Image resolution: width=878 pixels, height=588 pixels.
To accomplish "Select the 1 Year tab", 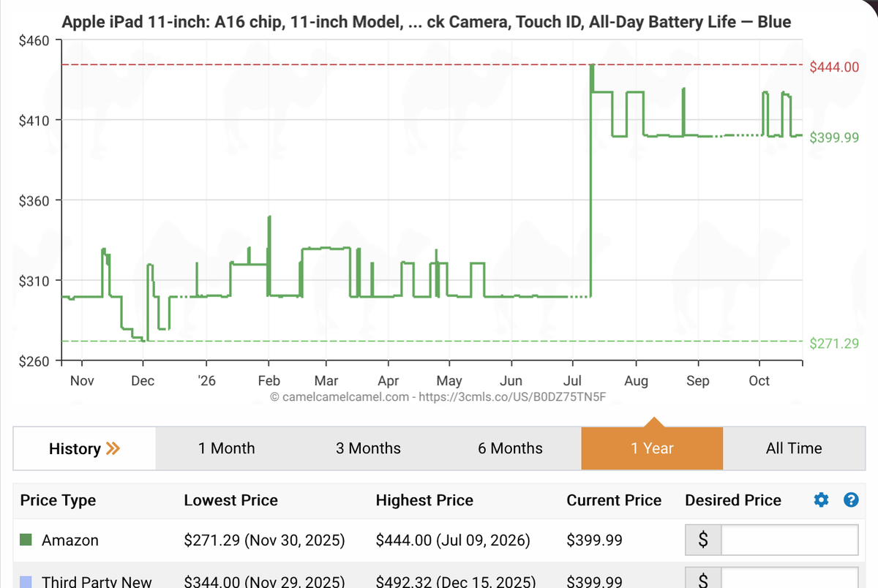I will (653, 448).
